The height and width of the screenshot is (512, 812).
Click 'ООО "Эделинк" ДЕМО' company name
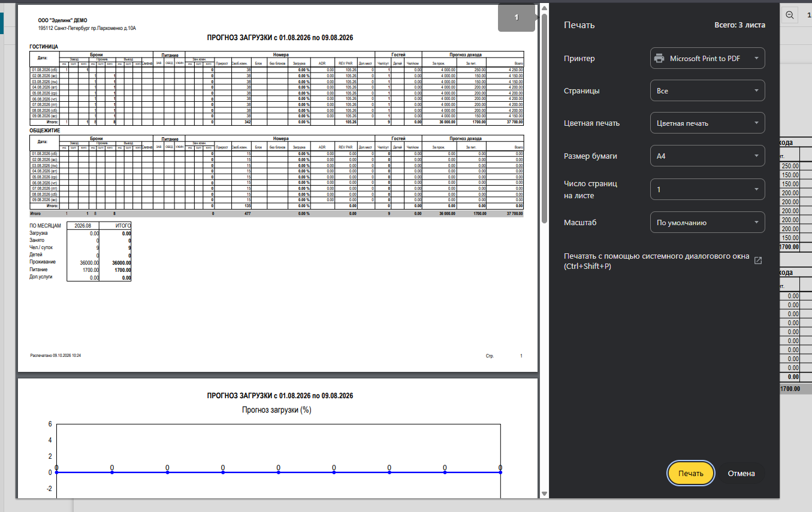coord(62,20)
